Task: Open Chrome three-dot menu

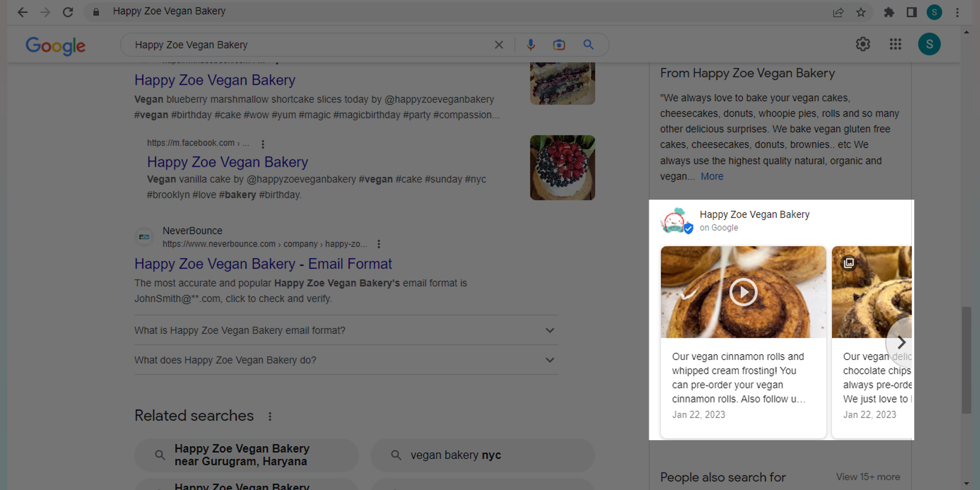Action: (x=957, y=12)
